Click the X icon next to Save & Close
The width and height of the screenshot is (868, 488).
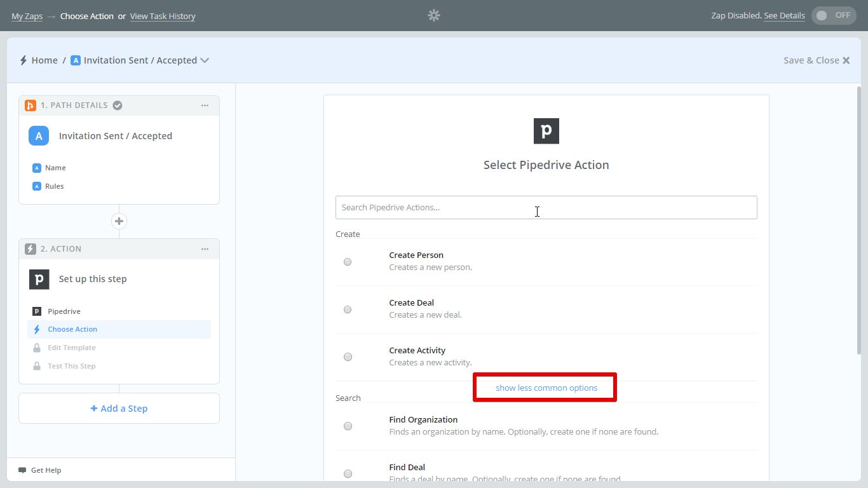846,60
